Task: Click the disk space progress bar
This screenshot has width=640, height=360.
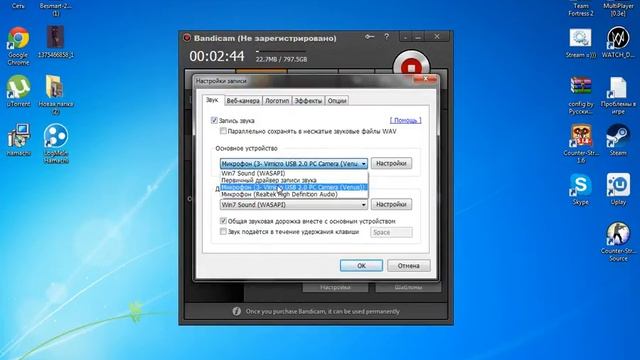Action: click(281, 51)
